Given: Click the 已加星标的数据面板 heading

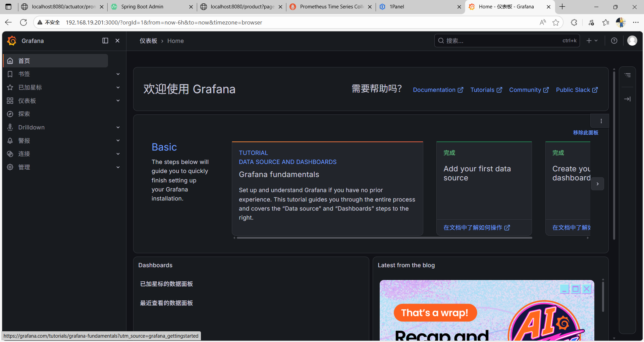Looking at the screenshot, I should [x=166, y=284].
